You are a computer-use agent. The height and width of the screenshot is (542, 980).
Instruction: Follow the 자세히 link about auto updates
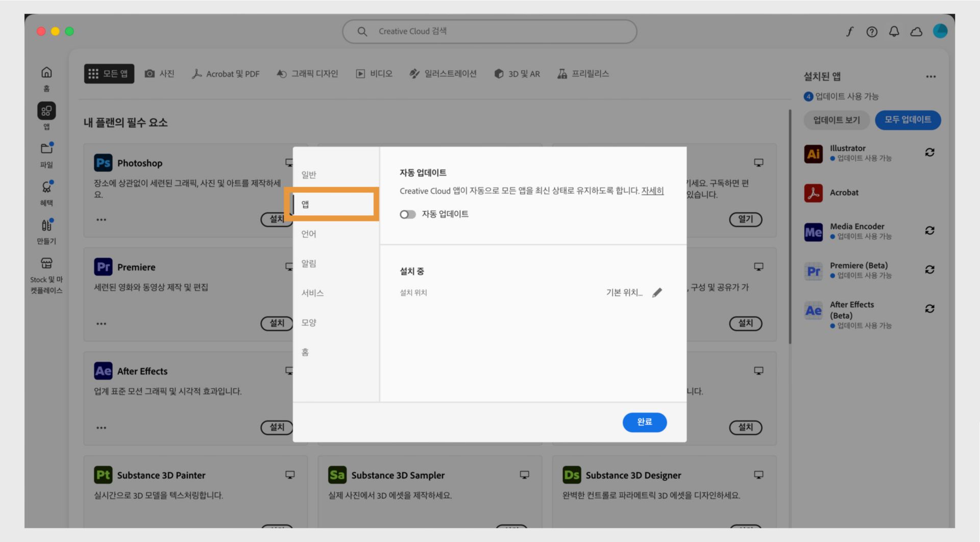tap(652, 191)
